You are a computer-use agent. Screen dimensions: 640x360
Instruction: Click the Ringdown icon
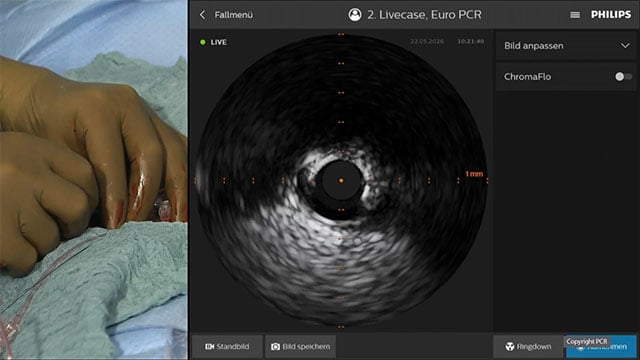click(510, 347)
